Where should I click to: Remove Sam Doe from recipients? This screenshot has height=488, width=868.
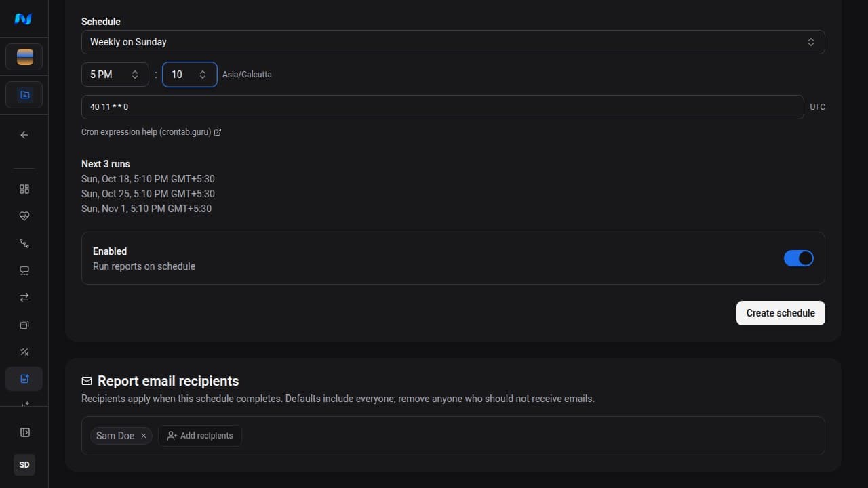(144, 436)
